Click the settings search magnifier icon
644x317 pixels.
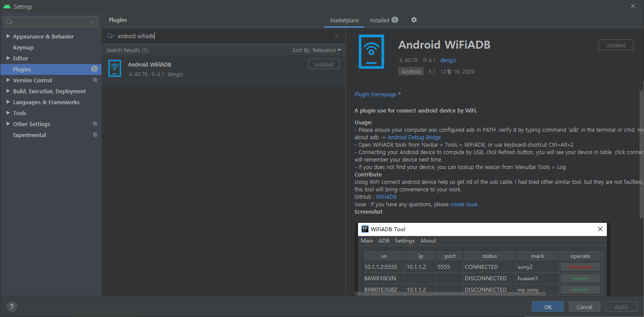(x=10, y=22)
